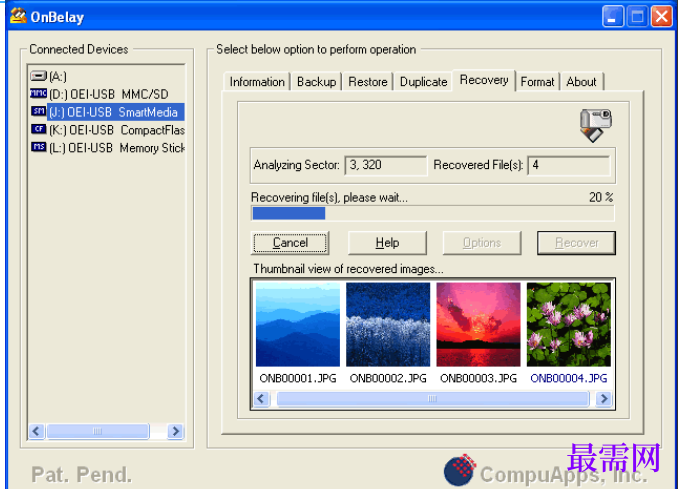Click the Recover button
This screenshot has width=679, height=489.
click(576, 243)
